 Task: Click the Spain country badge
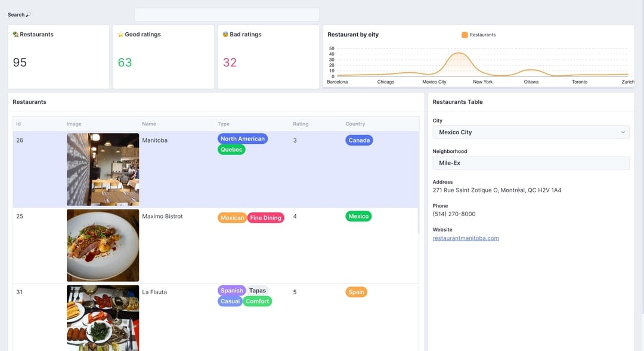(356, 292)
